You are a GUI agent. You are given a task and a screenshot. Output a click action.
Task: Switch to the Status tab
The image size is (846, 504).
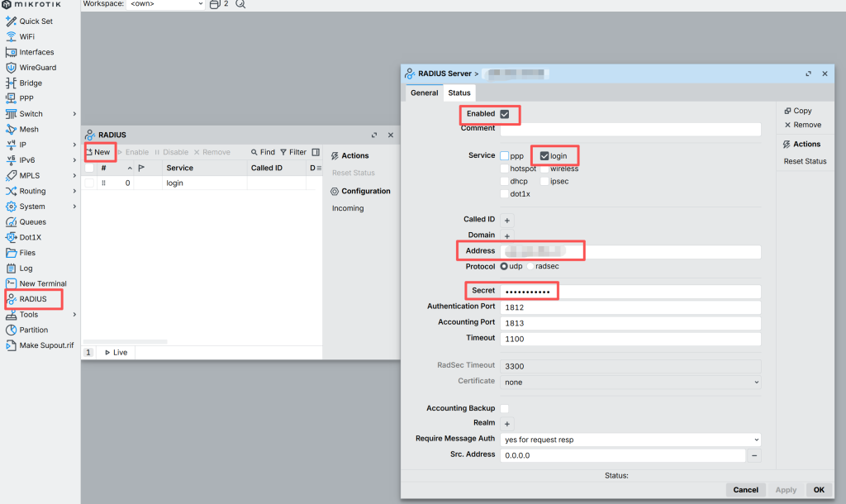(x=459, y=93)
